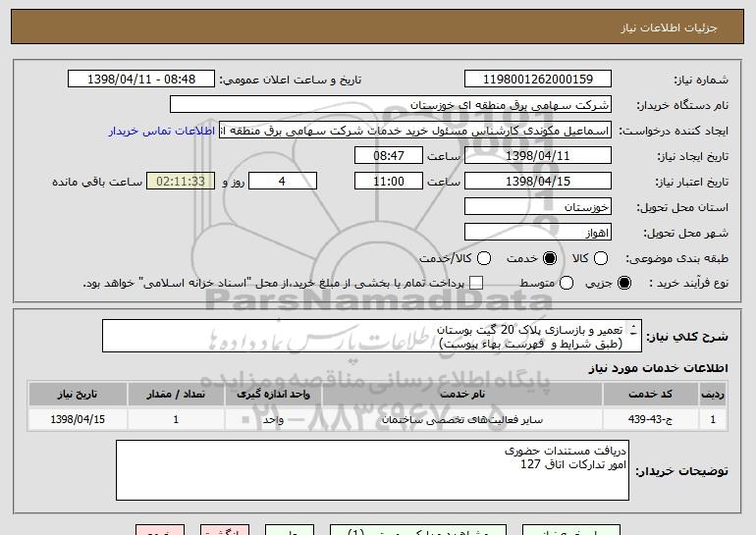Image resolution: width=756 pixels, height=535 pixels.
Task: Click the remaining days field showing 4
Action: (x=283, y=182)
